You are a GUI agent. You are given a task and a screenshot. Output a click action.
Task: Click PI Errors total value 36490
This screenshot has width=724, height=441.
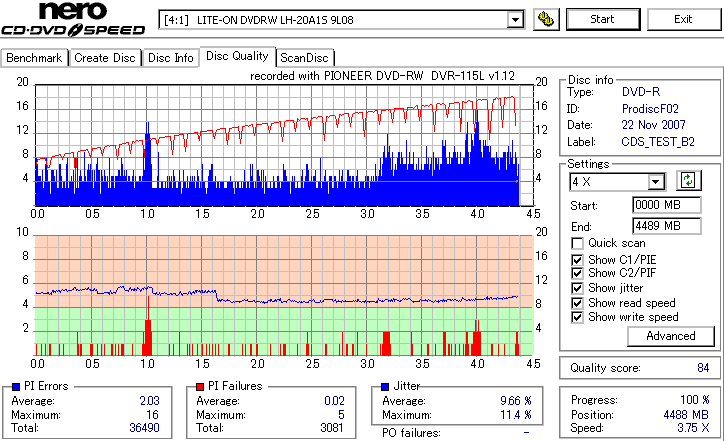(144, 428)
